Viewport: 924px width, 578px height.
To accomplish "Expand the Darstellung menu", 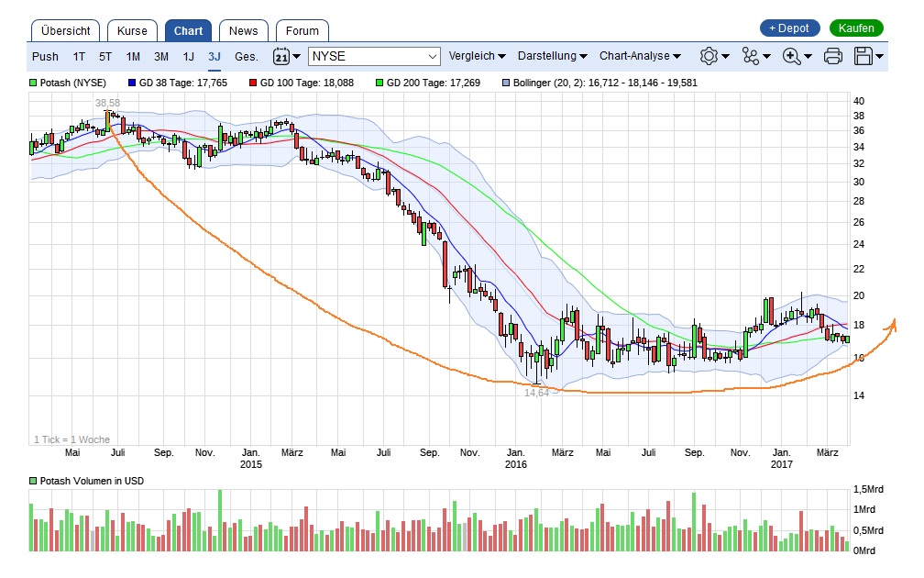I will click(x=551, y=56).
